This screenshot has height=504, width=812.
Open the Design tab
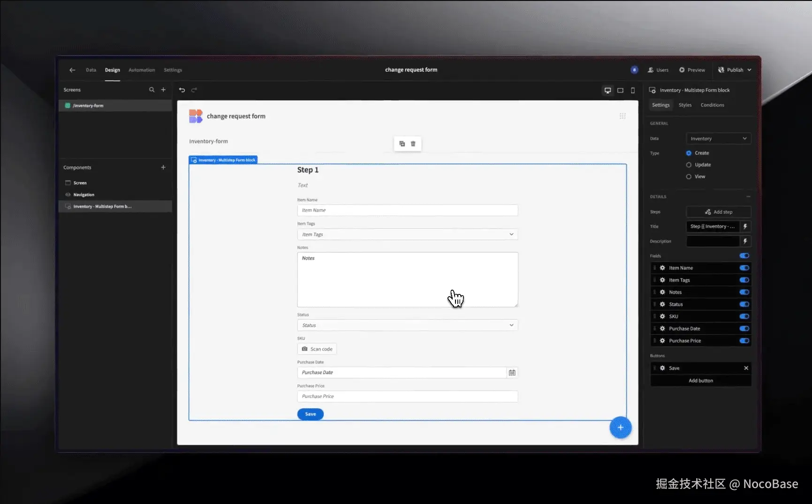coord(113,70)
